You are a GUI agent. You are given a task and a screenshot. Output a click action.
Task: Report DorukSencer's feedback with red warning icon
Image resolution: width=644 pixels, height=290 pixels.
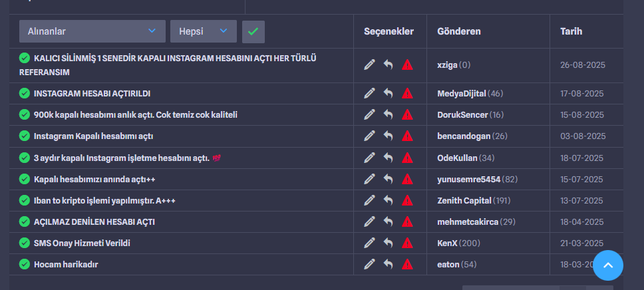click(x=407, y=114)
